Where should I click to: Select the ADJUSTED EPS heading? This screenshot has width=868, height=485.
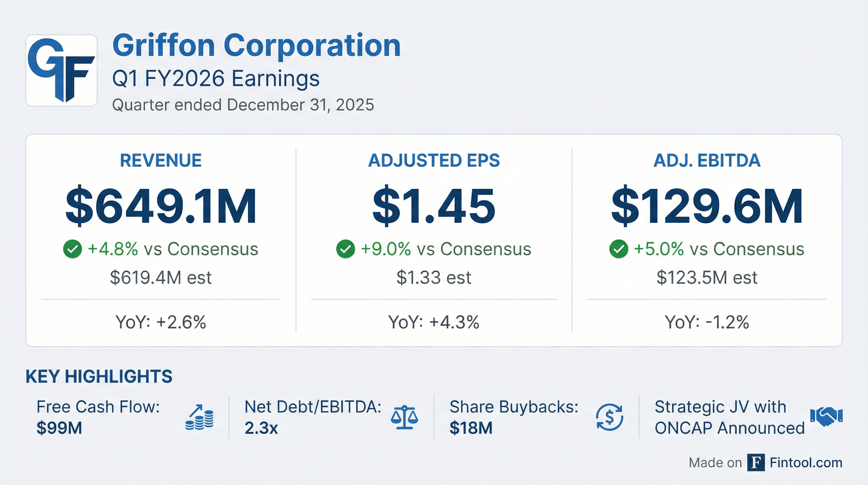point(434,160)
